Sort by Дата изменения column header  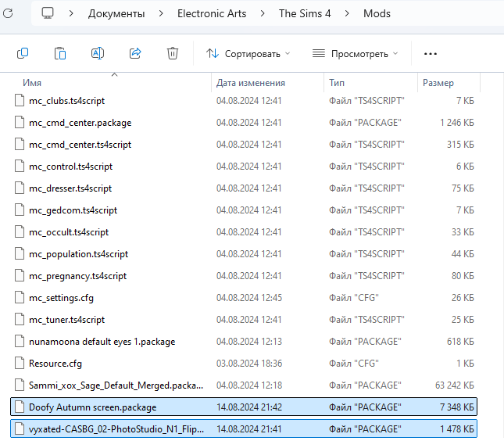[250, 83]
